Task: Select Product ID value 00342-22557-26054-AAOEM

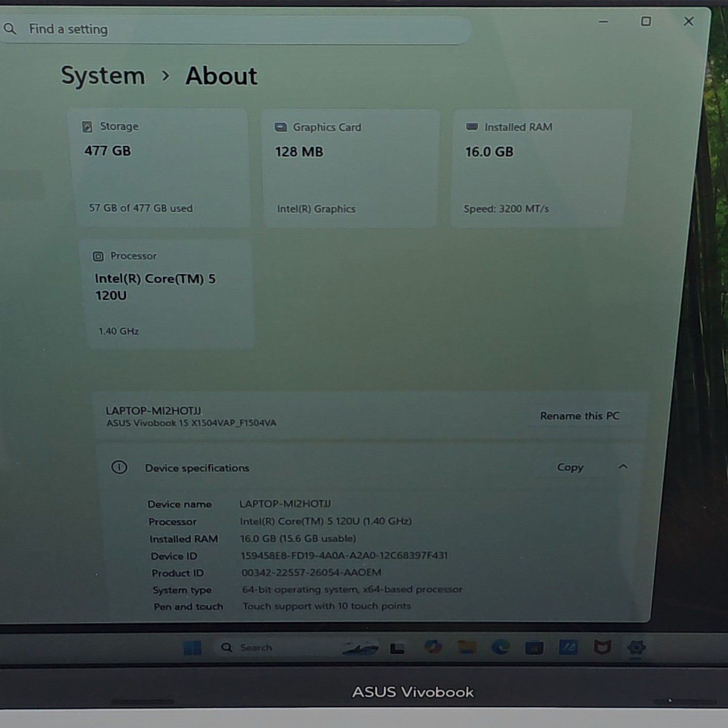Action: click(x=312, y=573)
